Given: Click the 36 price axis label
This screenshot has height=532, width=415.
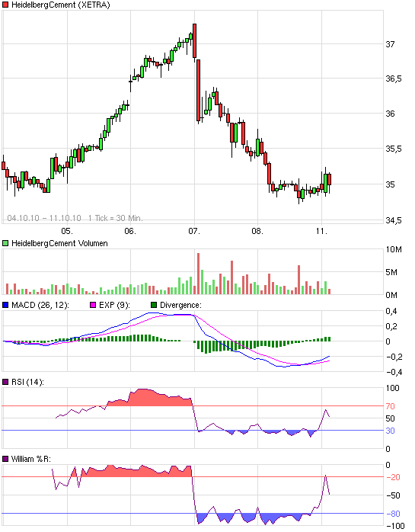Looking at the screenshot, I should 390,114.
